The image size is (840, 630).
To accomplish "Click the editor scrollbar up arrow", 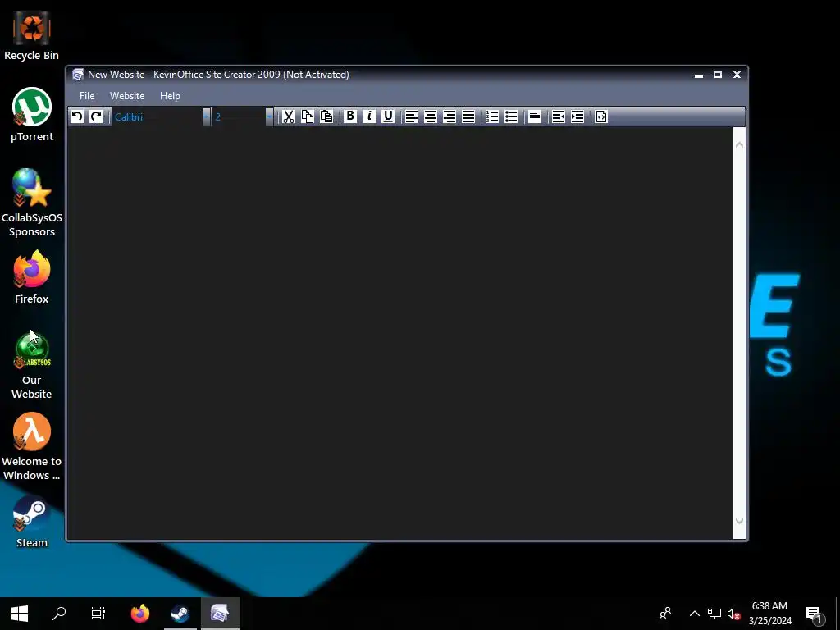I will pyautogui.click(x=739, y=144).
